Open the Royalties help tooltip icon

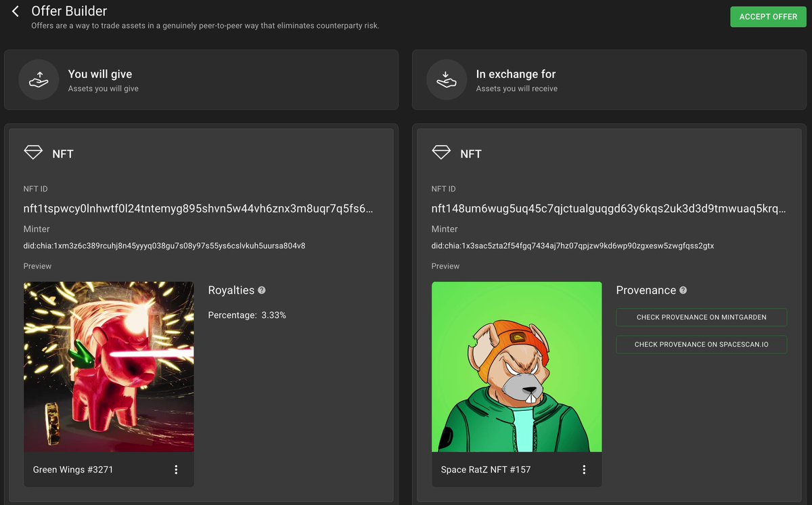[x=262, y=290]
